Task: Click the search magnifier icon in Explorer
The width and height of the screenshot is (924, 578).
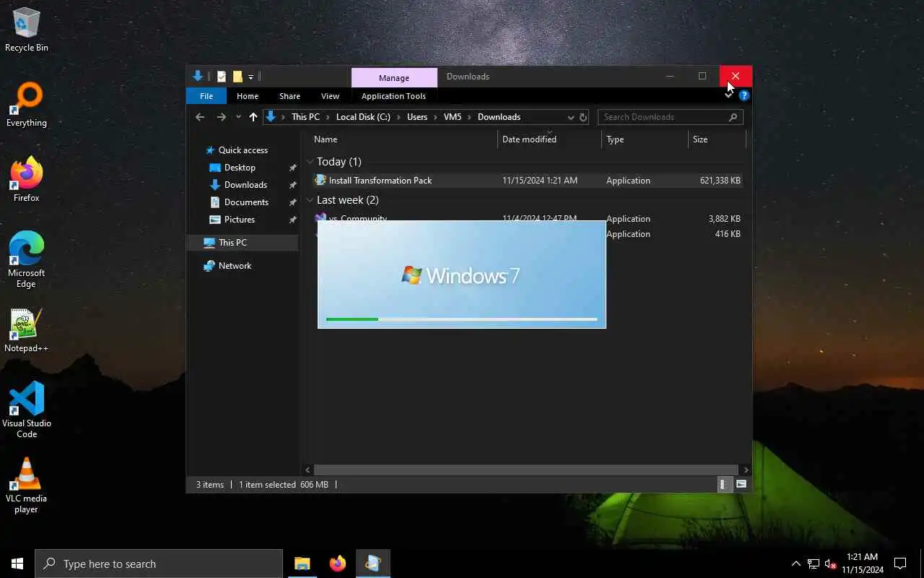Action: [733, 117]
